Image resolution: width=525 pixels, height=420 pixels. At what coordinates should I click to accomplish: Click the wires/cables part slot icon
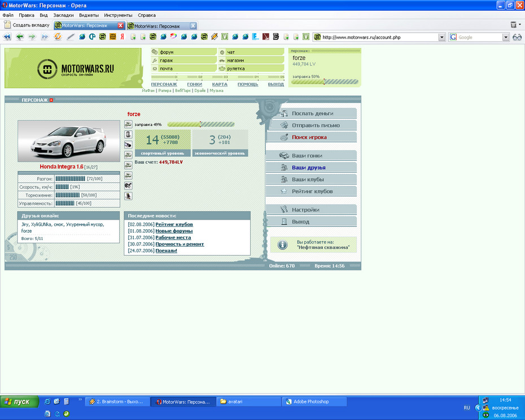[x=128, y=186]
